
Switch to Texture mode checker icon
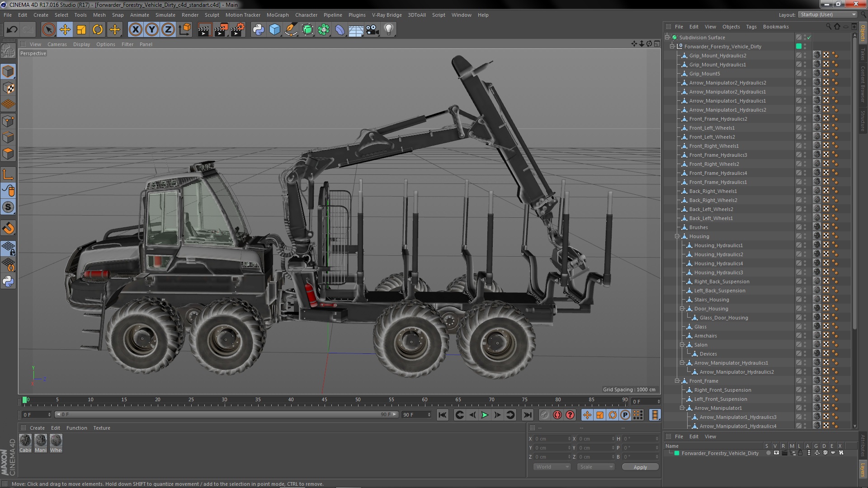[x=8, y=88]
